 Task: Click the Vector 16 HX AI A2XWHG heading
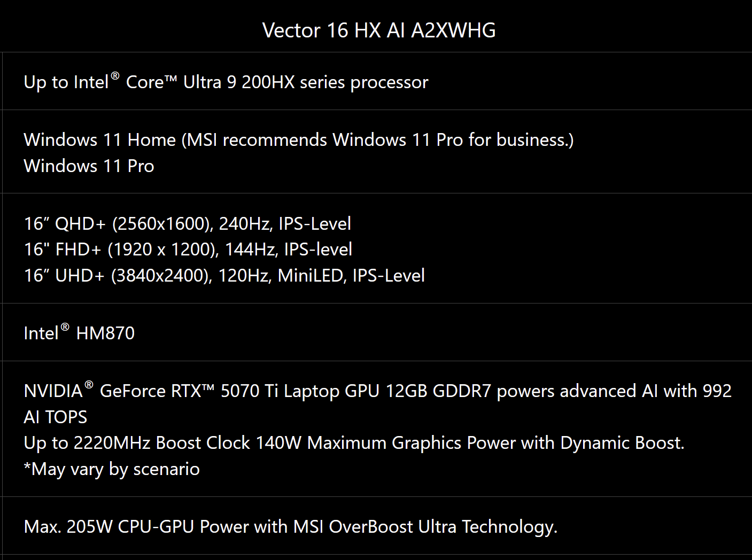379,30
